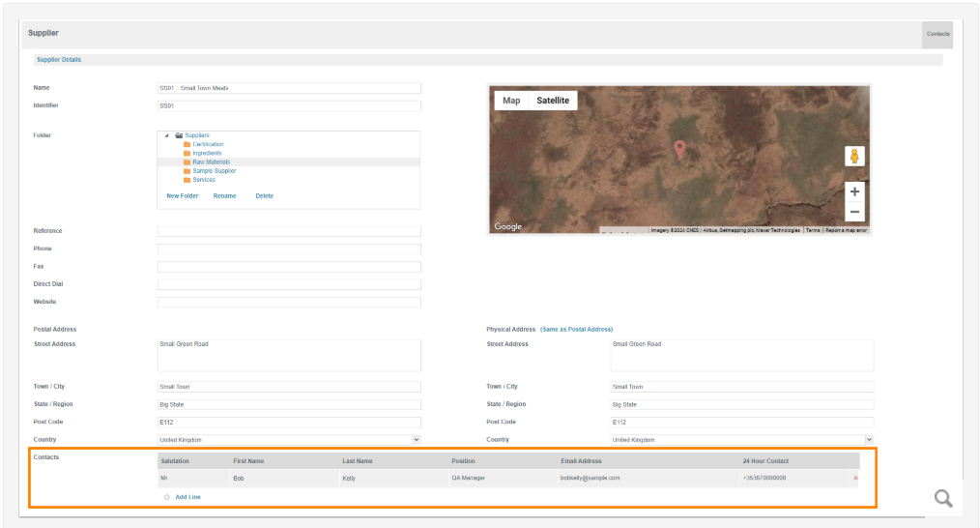The height and width of the screenshot is (528, 980).
Task: Click the New Folder link
Action: (x=182, y=196)
